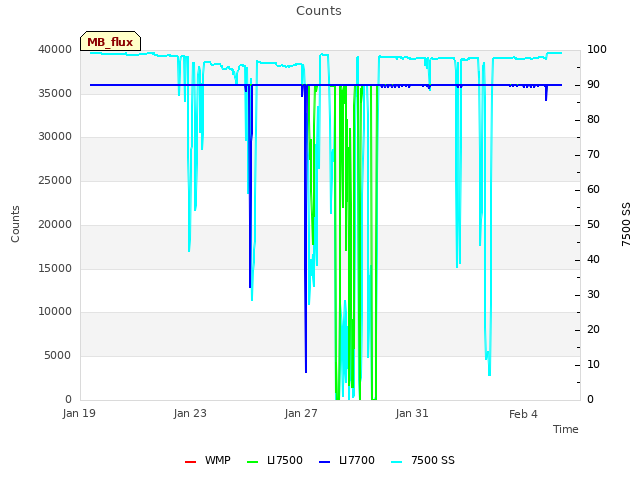This screenshot has height=480, width=640.
Task: Click the 35000 left axis label
Action: [x=55, y=93]
